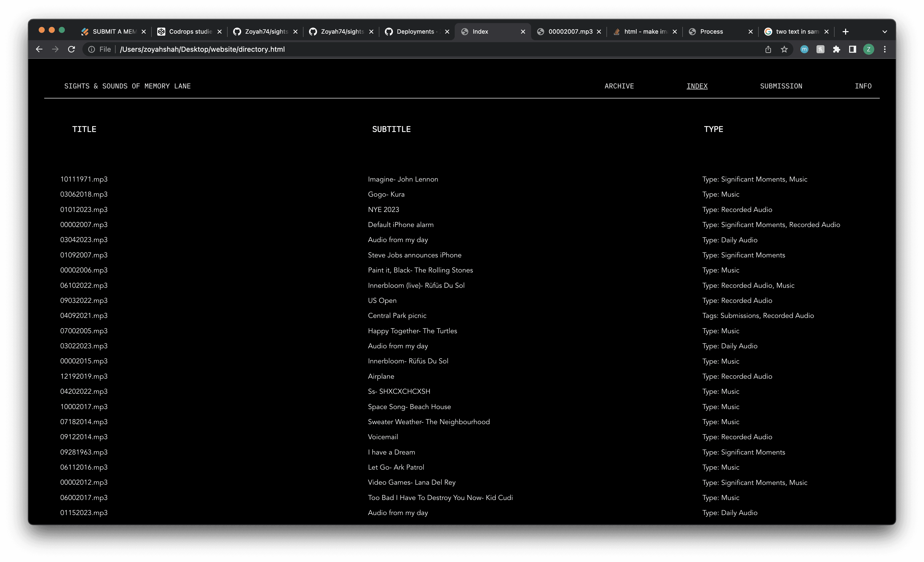Toggle the browser side panel icon
Viewport: 924px width, 562px height.
coord(852,49)
